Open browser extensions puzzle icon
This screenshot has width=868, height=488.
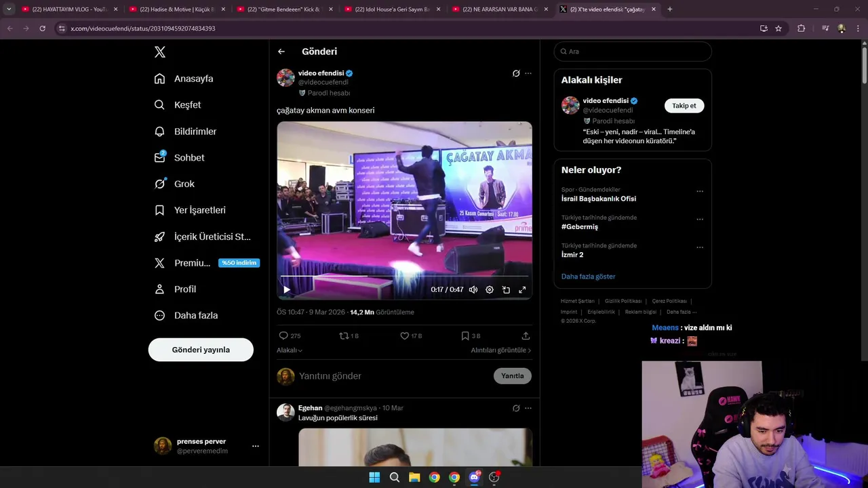pyautogui.click(x=801, y=28)
